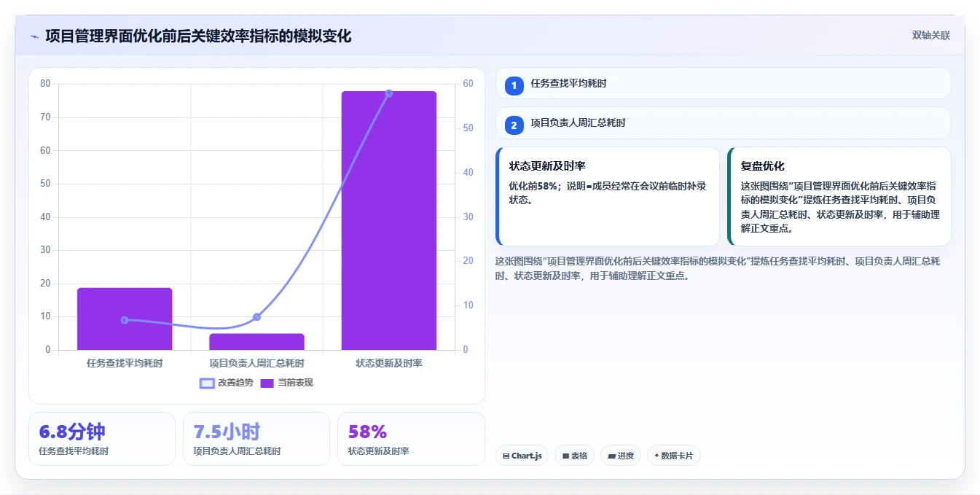Click the 双轴关联 label in header
This screenshot has height=495, width=980.
click(x=931, y=36)
